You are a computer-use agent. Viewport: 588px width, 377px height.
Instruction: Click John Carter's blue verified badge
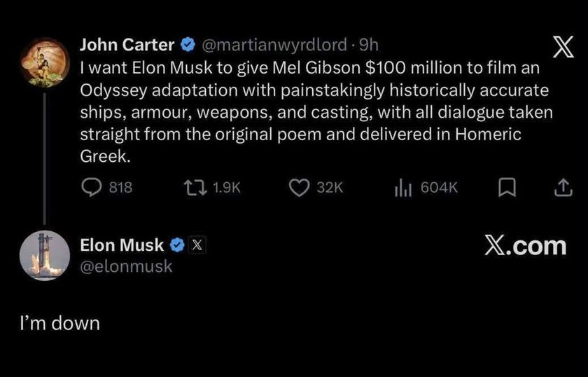point(188,45)
